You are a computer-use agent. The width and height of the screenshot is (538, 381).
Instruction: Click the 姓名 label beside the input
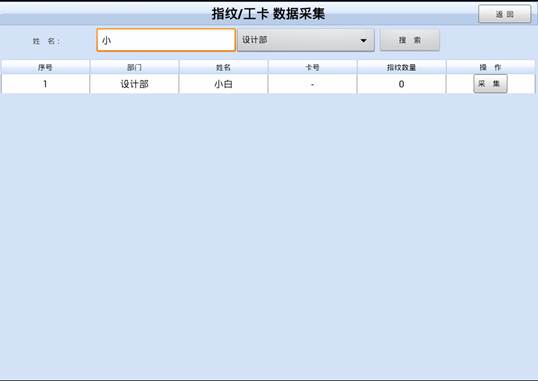pos(46,41)
